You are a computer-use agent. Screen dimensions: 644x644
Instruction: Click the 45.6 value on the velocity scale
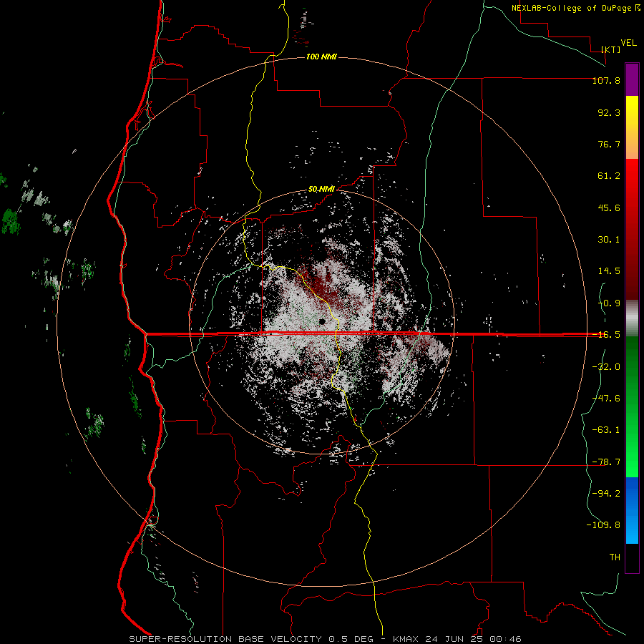(x=609, y=208)
